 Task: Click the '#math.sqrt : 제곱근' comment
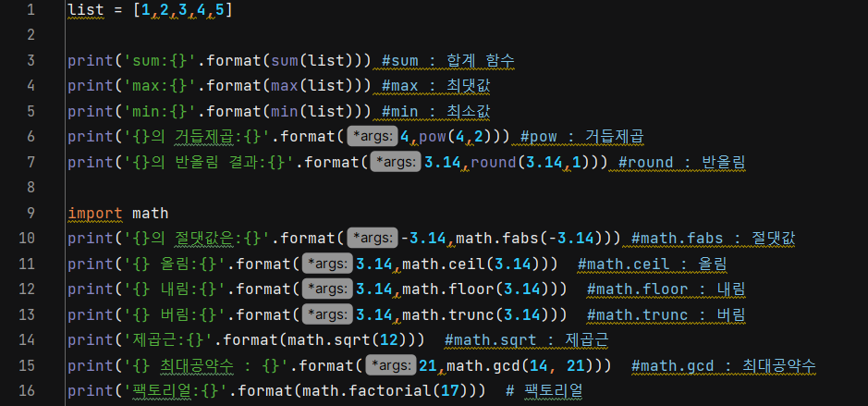click(527, 340)
